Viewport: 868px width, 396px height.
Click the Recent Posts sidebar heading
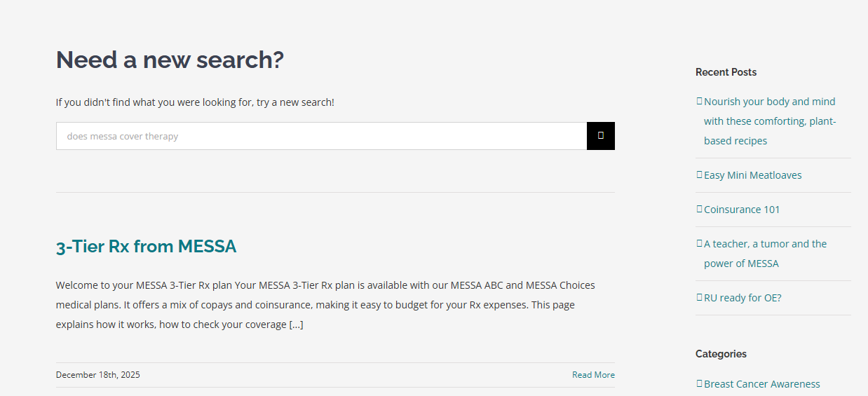[x=726, y=72]
